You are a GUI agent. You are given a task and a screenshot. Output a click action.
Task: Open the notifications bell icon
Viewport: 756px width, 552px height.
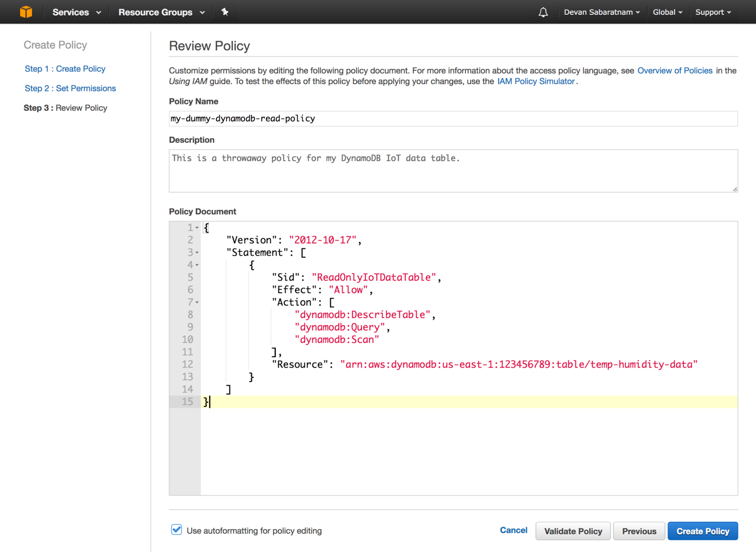coord(543,13)
